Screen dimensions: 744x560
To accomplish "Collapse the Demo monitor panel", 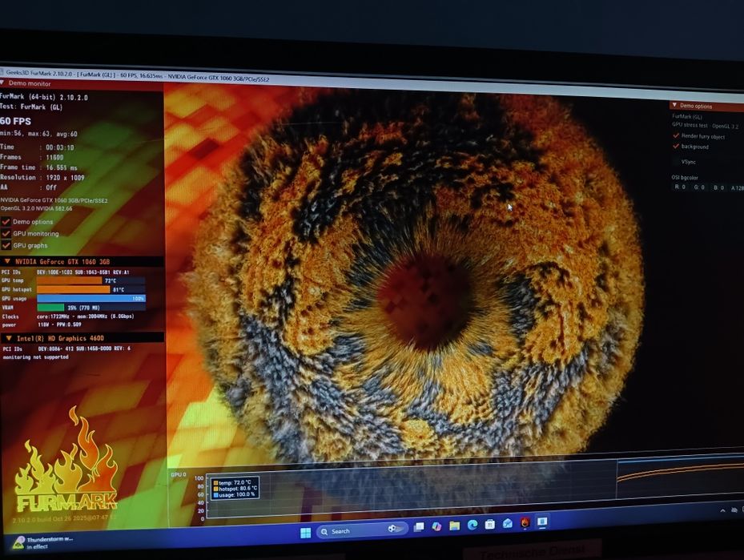I will point(2,83).
